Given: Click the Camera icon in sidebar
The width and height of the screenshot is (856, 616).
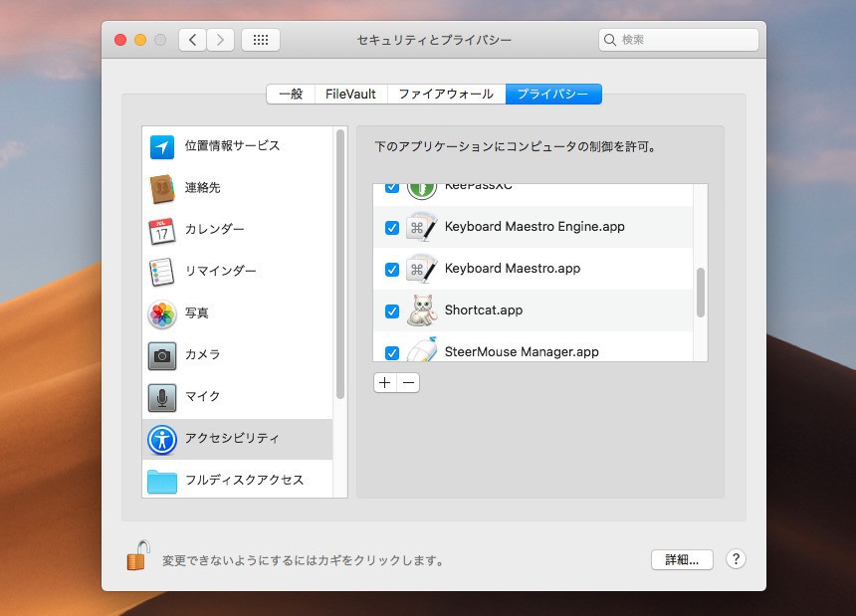Looking at the screenshot, I should [x=162, y=355].
